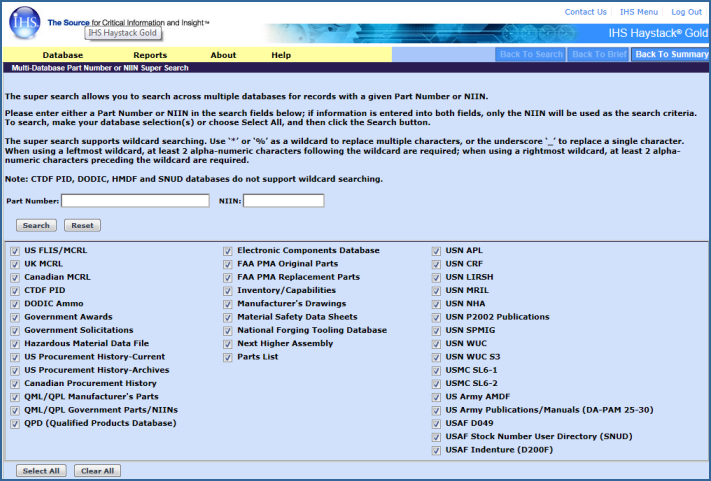Click the Back To Search button
Image resolution: width=711 pixels, height=481 pixels.
pyautogui.click(x=531, y=54)
